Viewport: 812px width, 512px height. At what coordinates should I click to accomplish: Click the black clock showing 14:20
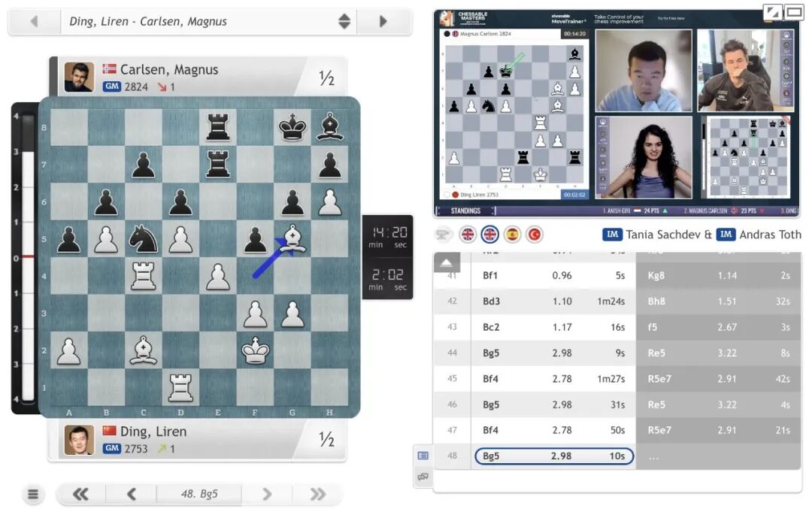coord(388,236)
